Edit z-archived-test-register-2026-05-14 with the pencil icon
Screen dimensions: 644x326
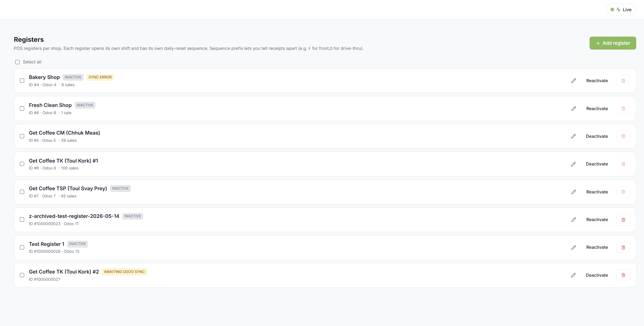pos(574,220)
